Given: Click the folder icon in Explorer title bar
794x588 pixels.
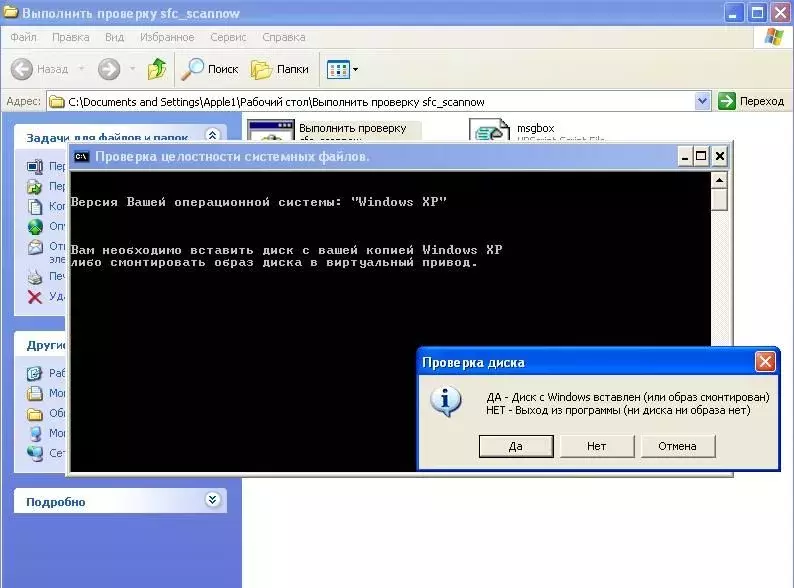Looking at the screenshot, I should click(11, 12).
